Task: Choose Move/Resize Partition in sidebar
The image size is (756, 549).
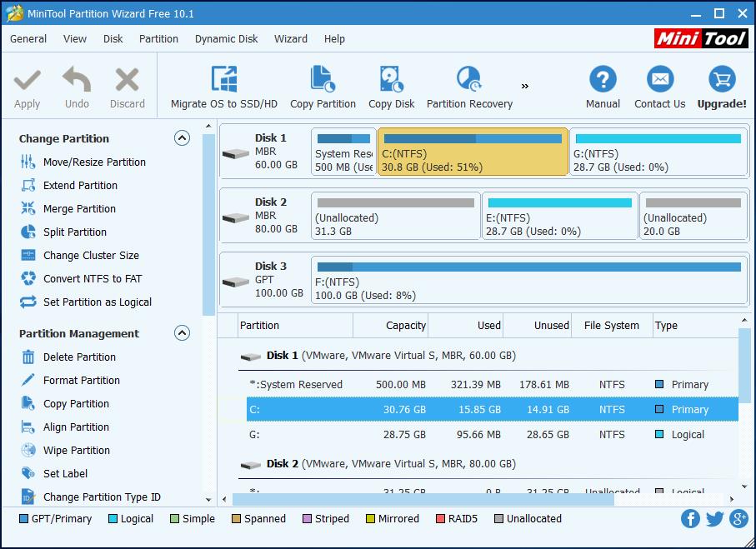Action: point(94,162)
